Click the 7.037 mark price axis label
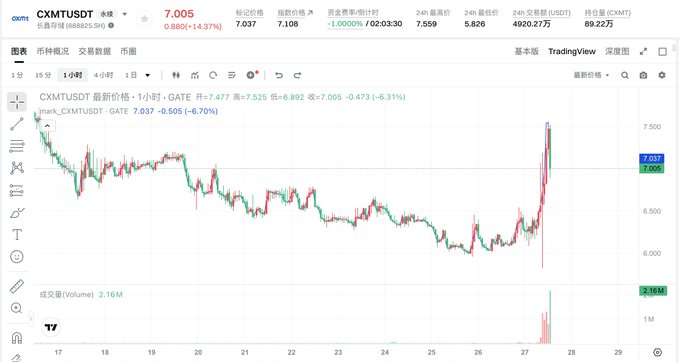Screen dimensions: 680x362 point(651,158)
